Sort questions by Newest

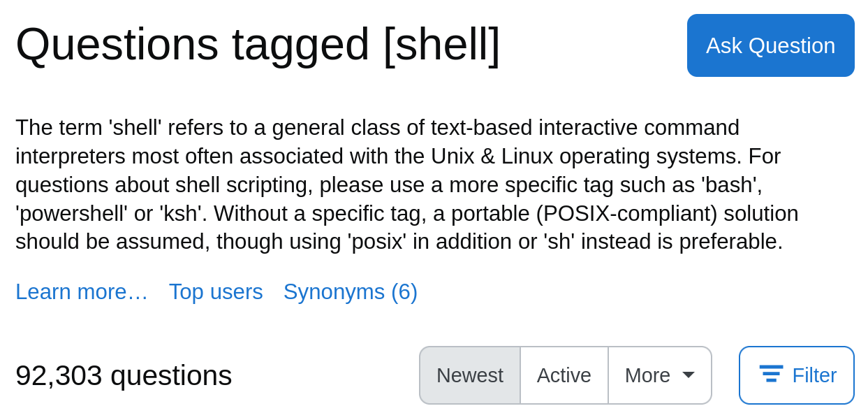click(470, 375)
